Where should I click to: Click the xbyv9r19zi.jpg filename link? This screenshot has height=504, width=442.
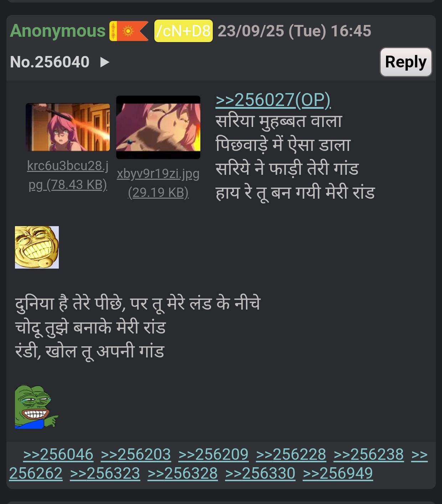tap(158, 183)
